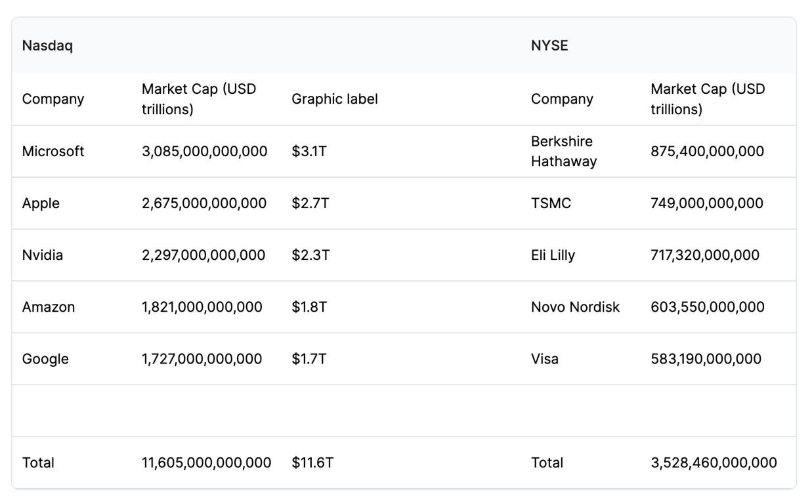Click the Berkshire Hathaway cell
This screenshot has width=812, height=504.
[564, 152]
